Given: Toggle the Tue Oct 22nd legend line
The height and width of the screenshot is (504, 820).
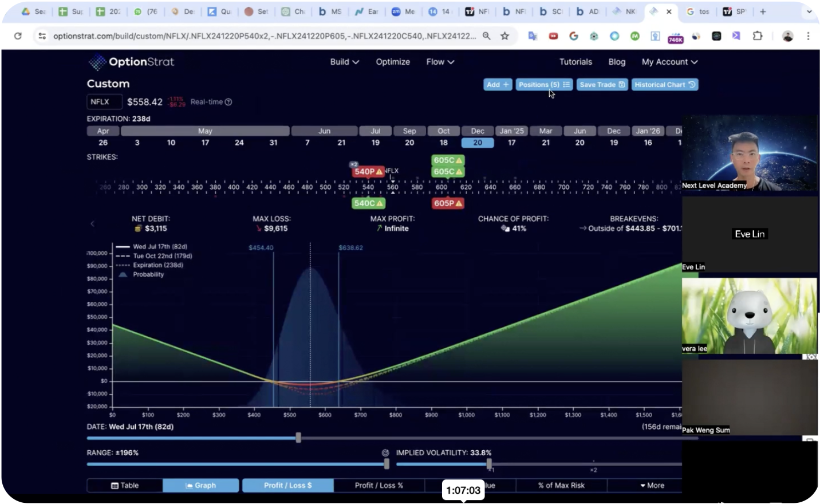Looking at the screenshot, I should [154, 256].
